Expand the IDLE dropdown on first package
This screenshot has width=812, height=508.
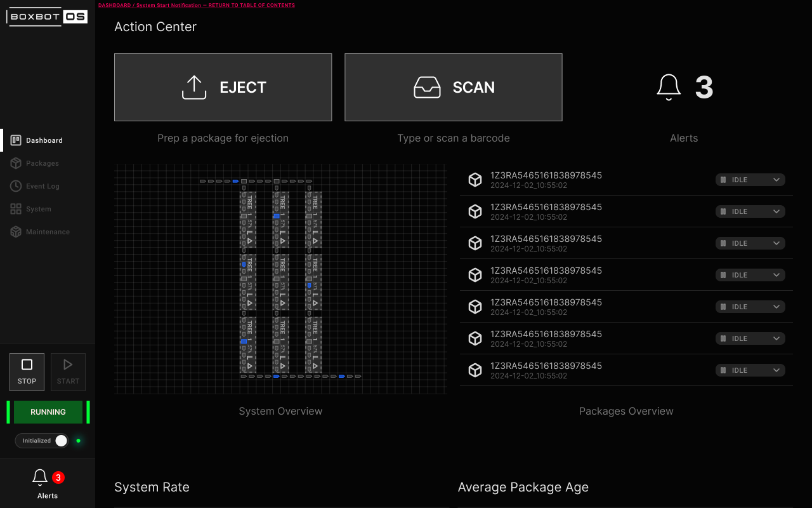(x=750, y=180)
